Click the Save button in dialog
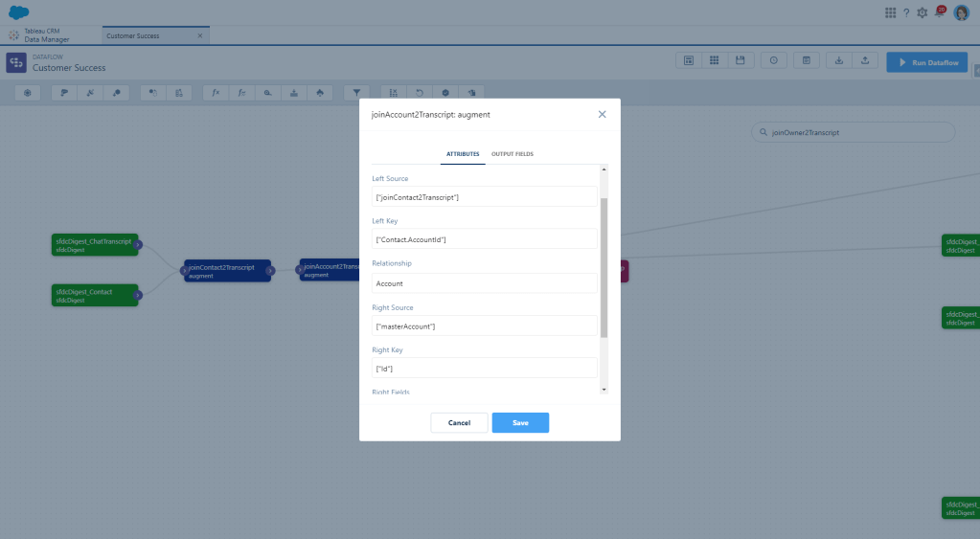This screenshot has width=980, height=539. 520,422
